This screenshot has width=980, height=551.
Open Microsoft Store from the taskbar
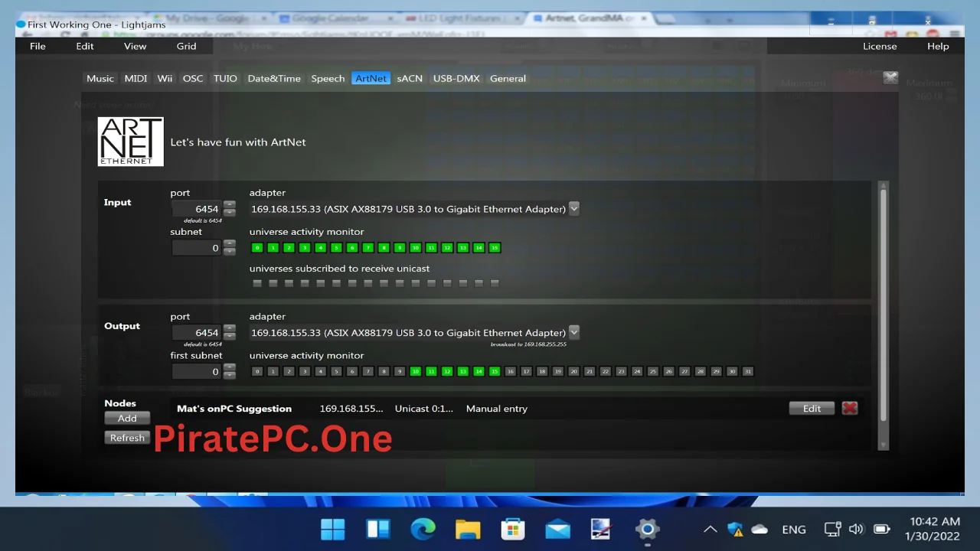pos(513,529)
